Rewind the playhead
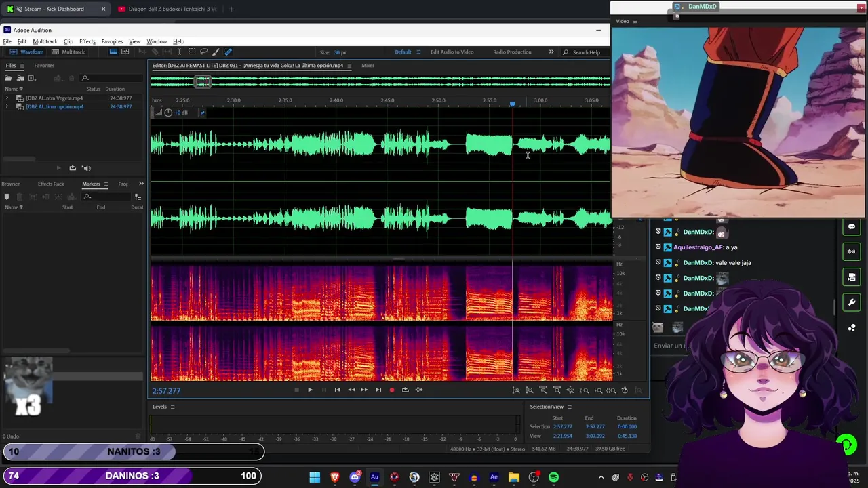The image size is (868, 488). (x=351, y=390)
